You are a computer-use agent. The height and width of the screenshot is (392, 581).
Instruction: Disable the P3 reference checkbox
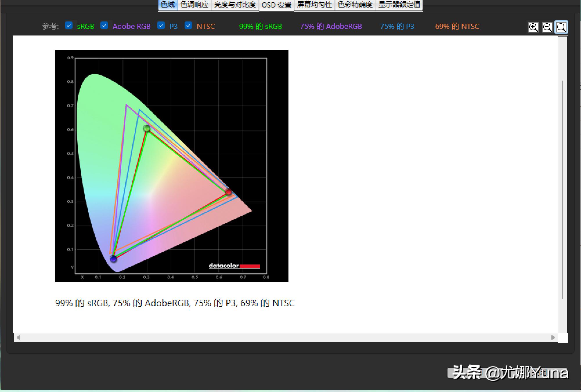161,26
